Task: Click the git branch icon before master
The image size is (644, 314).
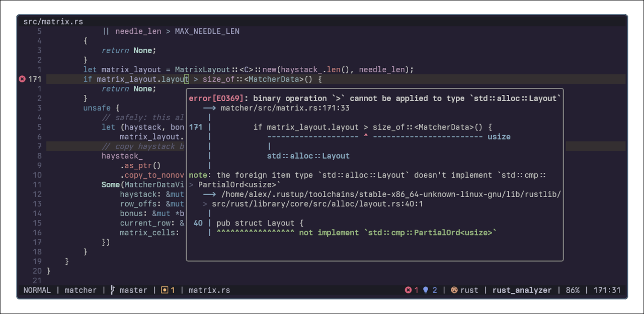Action: click(112, 290)
